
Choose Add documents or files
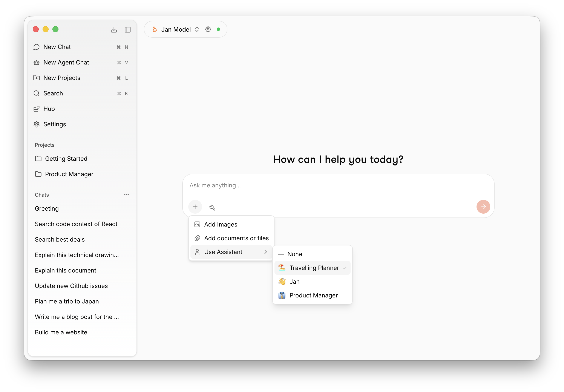[236, 238]
